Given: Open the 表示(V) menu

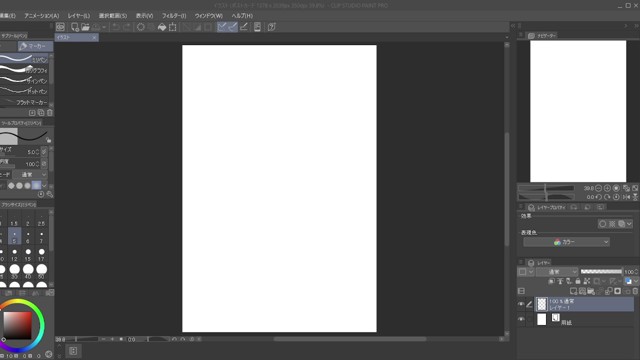Looking at the screenshot, I should click(144, 16).
